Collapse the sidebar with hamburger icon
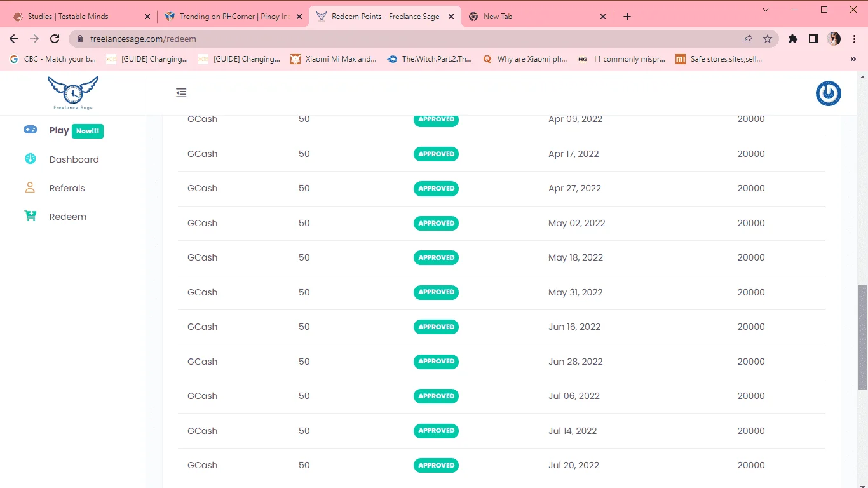The width and height of the screenshot is (868, 488). [x=181, y=93]
